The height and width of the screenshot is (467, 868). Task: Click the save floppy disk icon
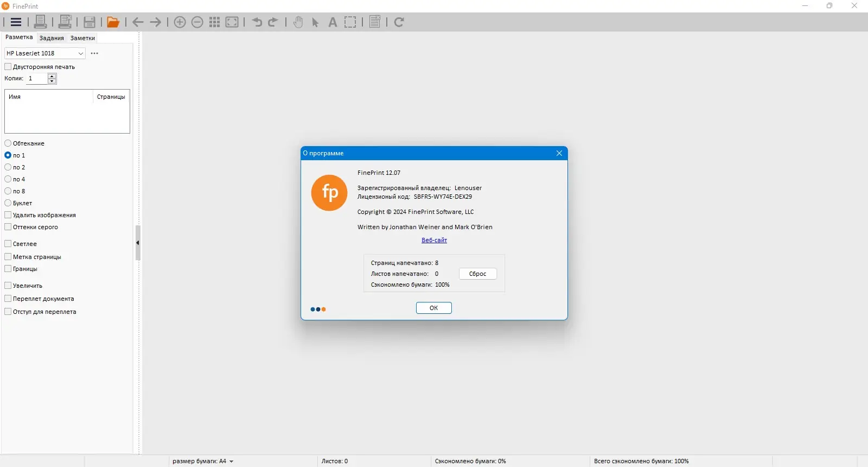(90, 22)
